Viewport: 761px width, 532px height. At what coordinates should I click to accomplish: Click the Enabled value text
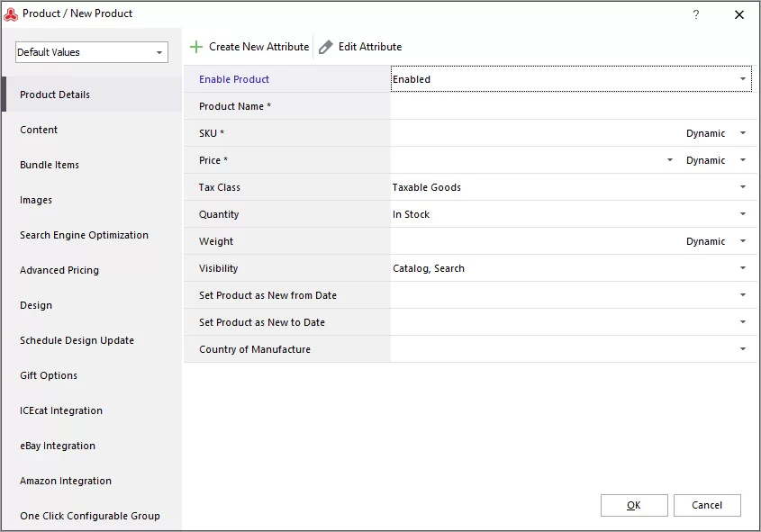(x=412, y=79)
